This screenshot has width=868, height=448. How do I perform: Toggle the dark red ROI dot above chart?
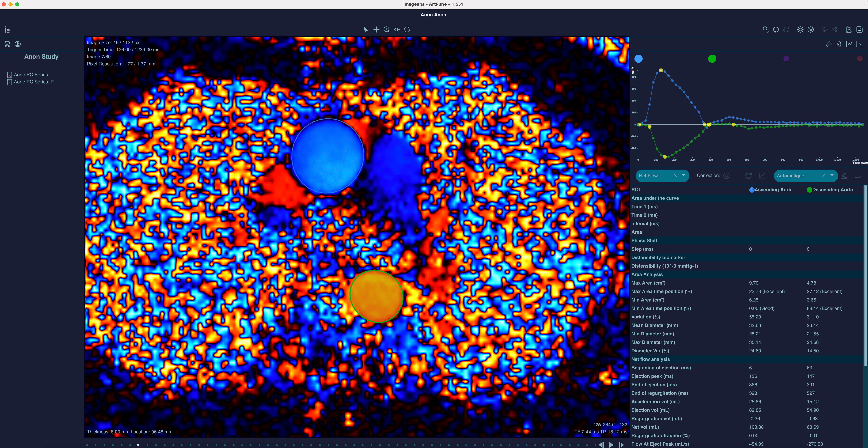pyautogui.click(x=860, y=59)
